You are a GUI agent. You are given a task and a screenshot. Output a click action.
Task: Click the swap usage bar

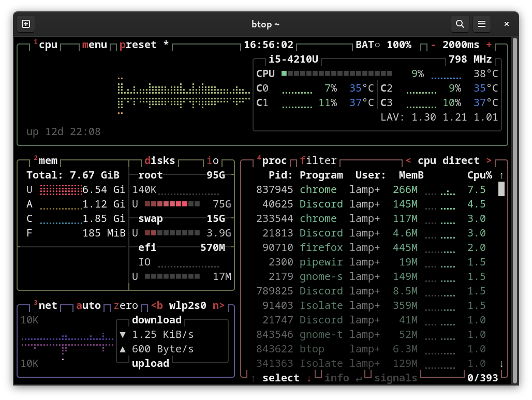click(x=172, y=233)
